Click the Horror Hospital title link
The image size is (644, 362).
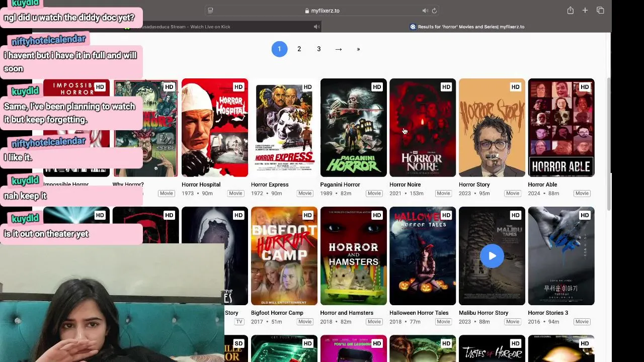[201, 185]
